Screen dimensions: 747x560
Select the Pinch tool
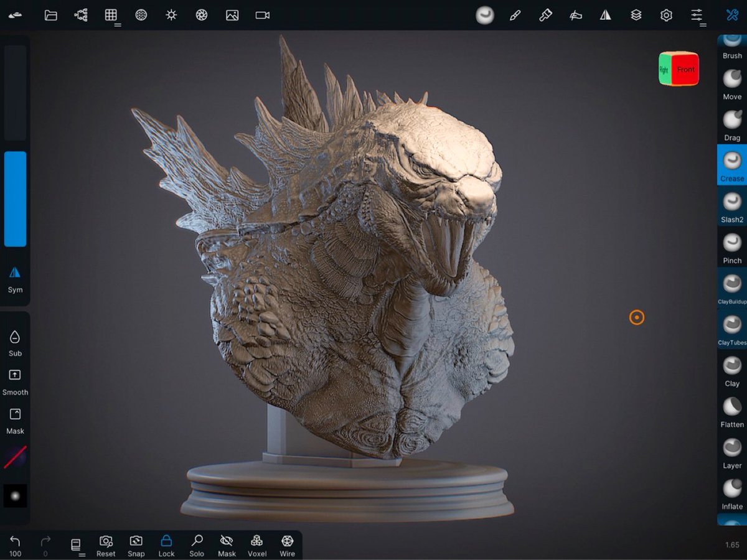coord(732,247)
